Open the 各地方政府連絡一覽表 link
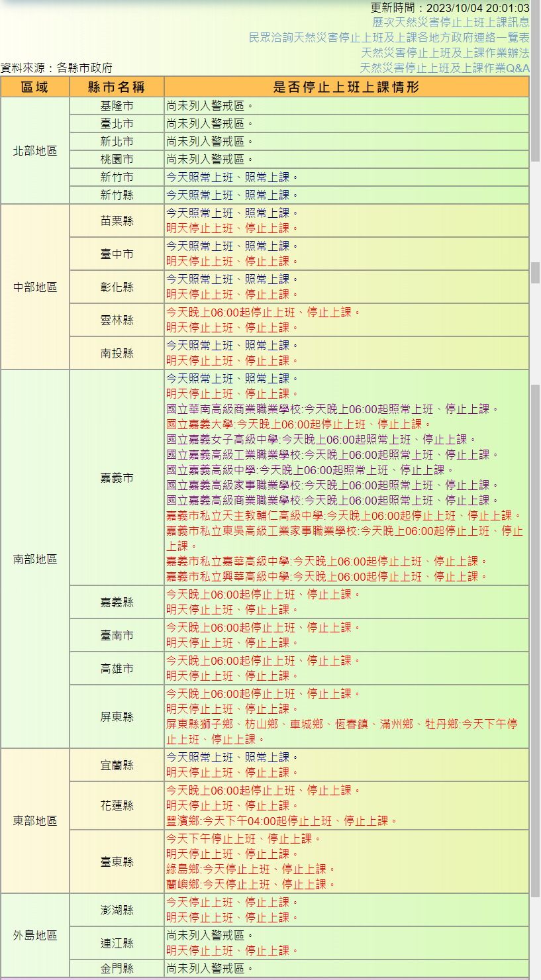Image resolution: width=541 pixels, height=980 pixels. pyautogui.click(x=389, y=38)
